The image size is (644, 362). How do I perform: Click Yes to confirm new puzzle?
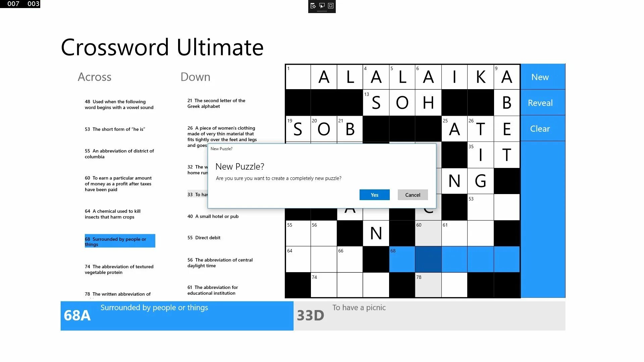(374, 194)
